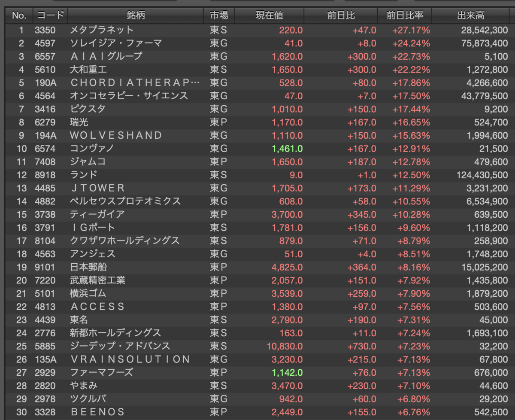The image size is (515, 420).
Task: Click the ランド stock name
Action: point(84,175)
